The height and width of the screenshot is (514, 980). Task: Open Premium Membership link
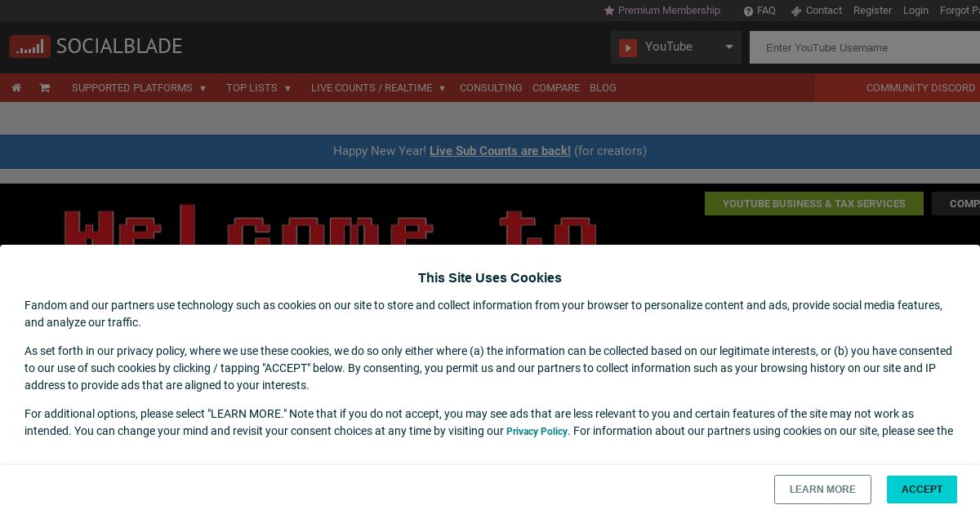pos(669,11)
